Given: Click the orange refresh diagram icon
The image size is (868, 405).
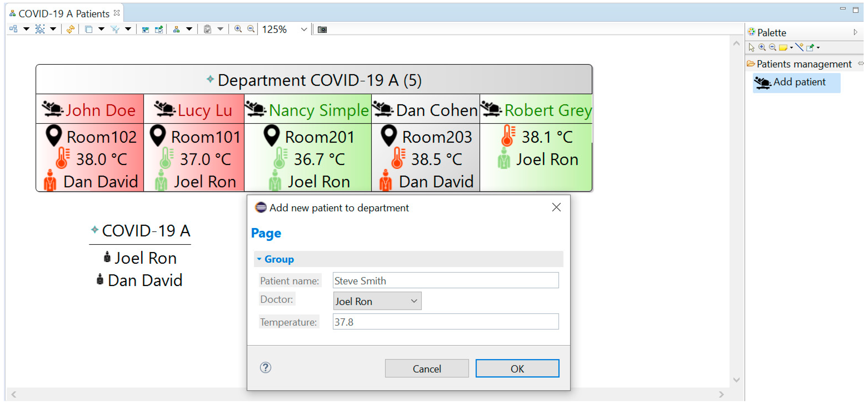Looking at the screenshot, I should (x=70, y=29).
